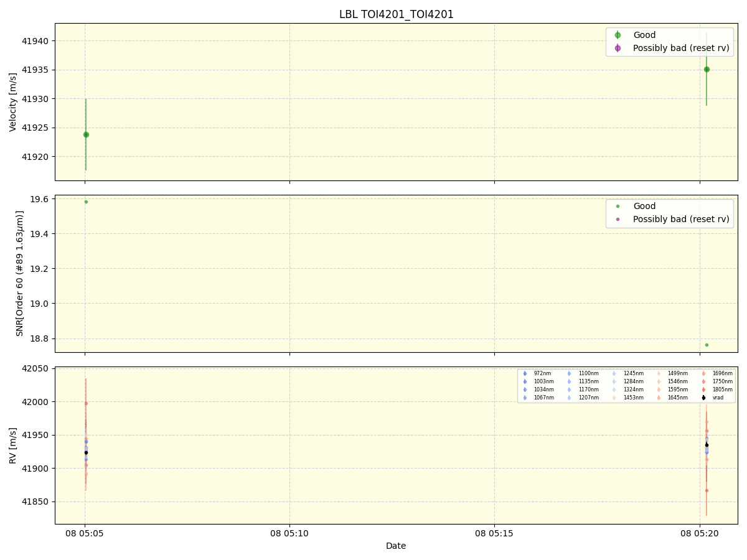The width and height of the screenshot is (747, 560).
Task: Click the green Good marker in Velocity legend
Action: [x=618, y=35]
